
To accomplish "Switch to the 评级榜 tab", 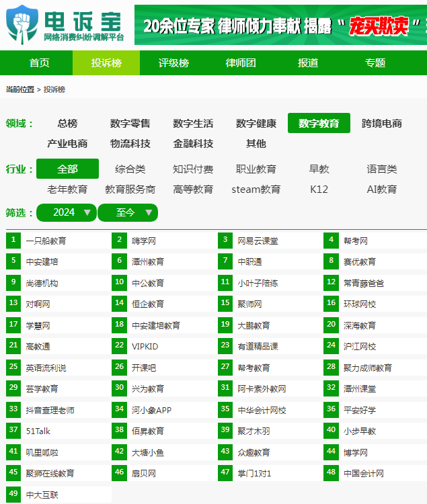I will tap(173, 62).
